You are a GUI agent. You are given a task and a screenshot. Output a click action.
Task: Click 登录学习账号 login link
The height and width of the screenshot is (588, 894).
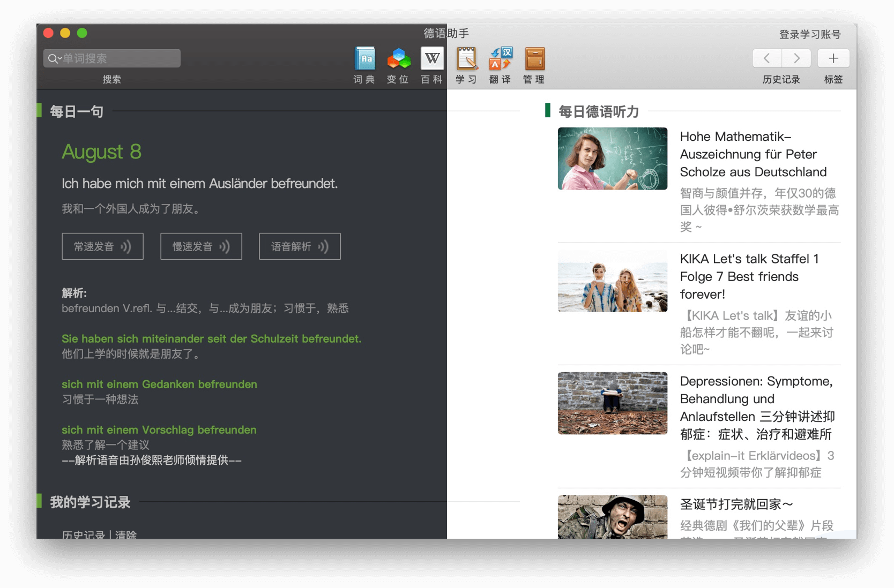tap(809, 35)
